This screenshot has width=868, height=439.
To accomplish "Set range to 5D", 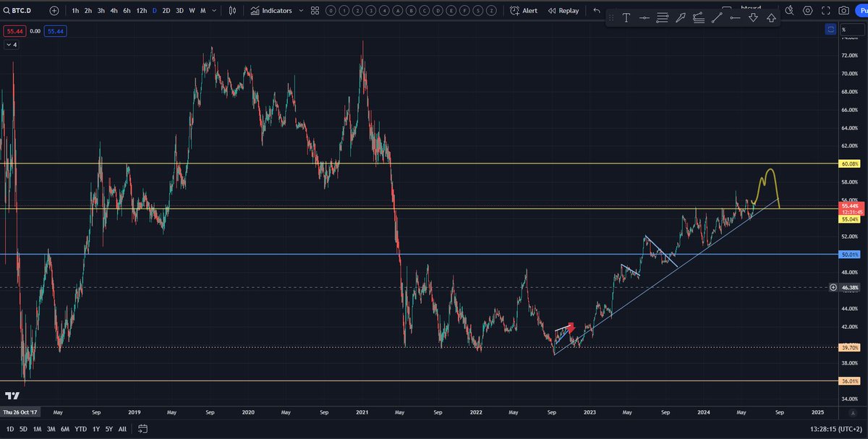I will 24,429.
